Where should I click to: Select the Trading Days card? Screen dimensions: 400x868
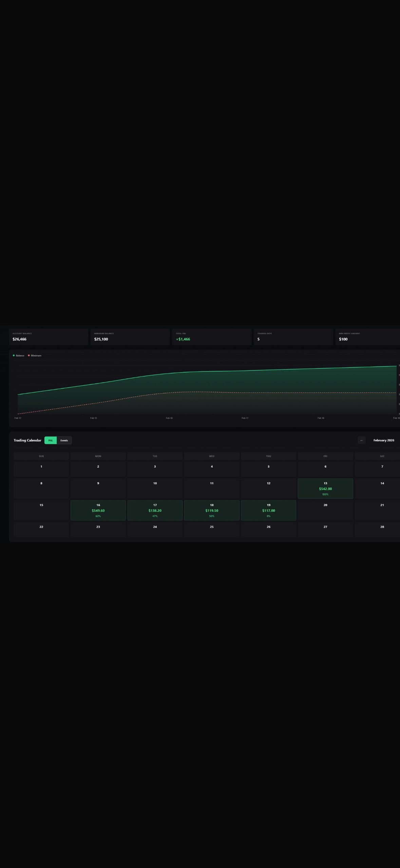[293, 337]
